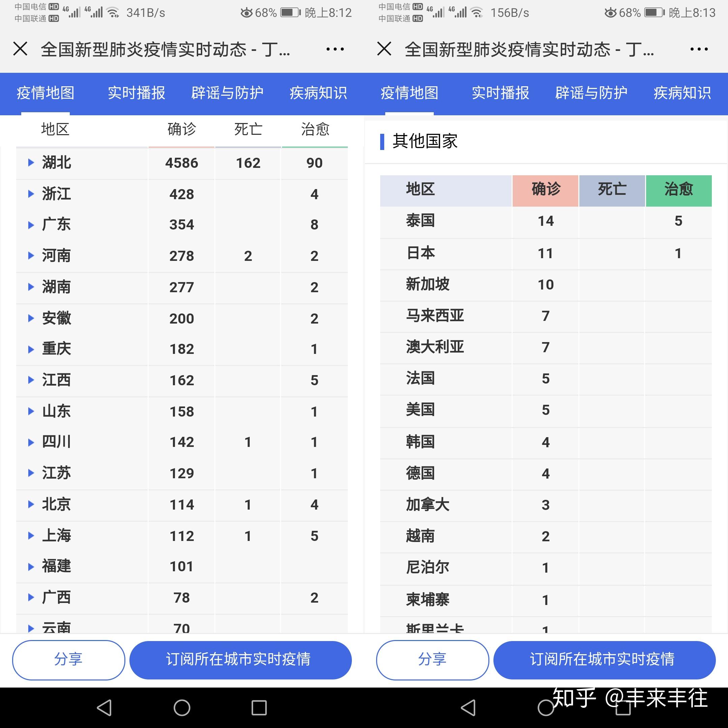Expand the 广东 province row
728x728 pixels.
click(x=31, y=224)
